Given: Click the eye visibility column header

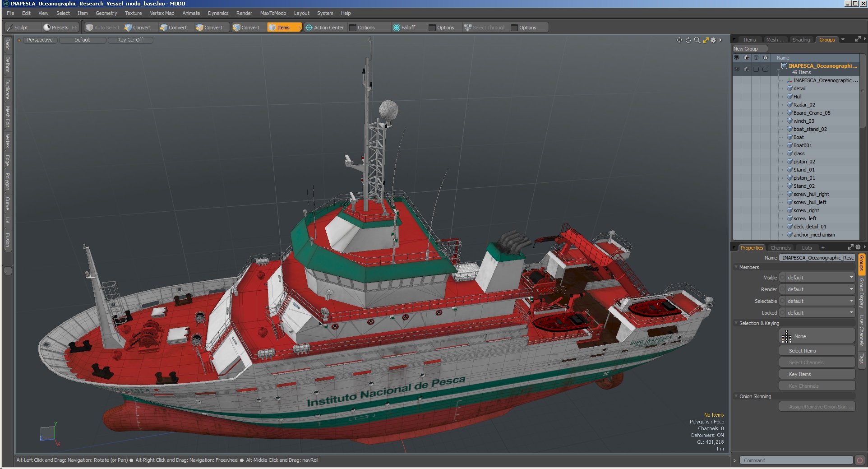Looking at the screenshot, I should (737, 58).
